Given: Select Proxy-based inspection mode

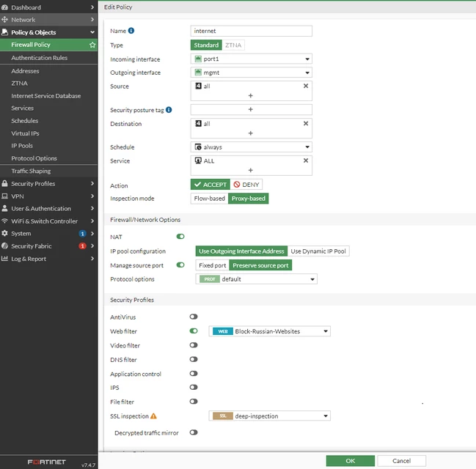Looking at the screenshot, I should 249,199.
